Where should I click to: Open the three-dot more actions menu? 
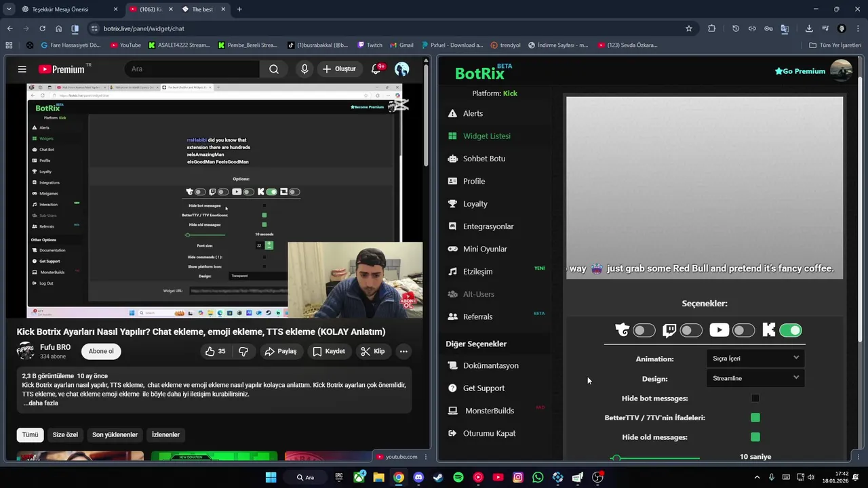403,351
